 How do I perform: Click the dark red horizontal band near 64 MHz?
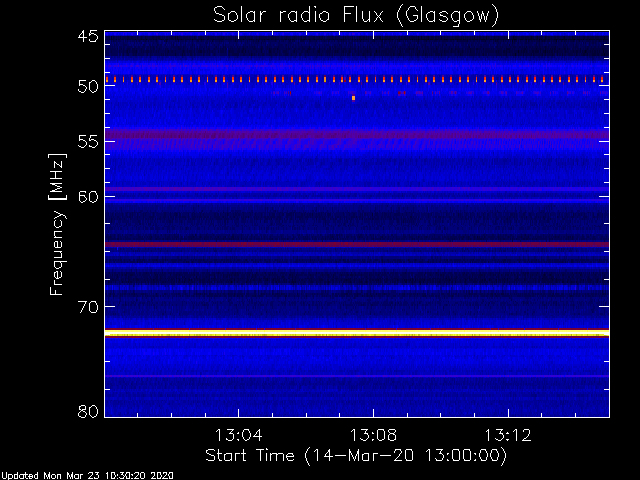tap(357, 244)
